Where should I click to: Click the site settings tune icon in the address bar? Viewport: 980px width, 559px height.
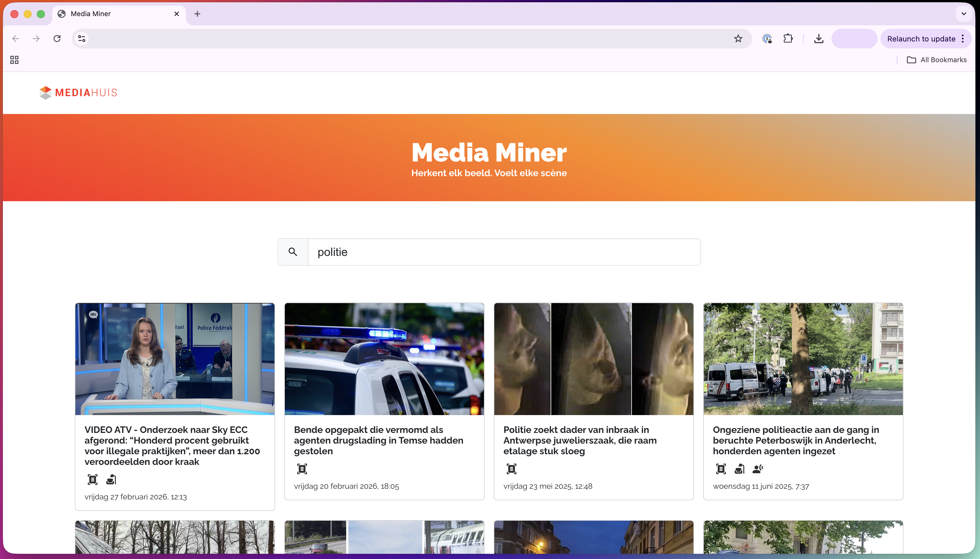point(81,38)
